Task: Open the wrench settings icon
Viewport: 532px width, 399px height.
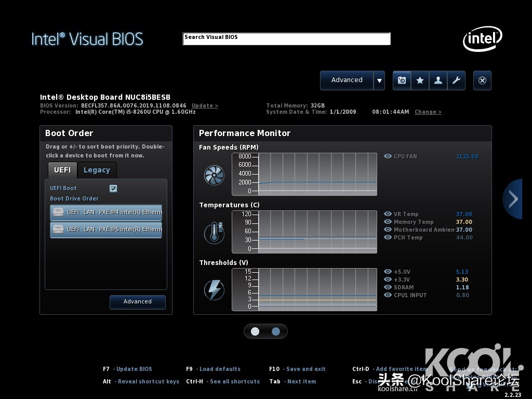Action: 456,81
